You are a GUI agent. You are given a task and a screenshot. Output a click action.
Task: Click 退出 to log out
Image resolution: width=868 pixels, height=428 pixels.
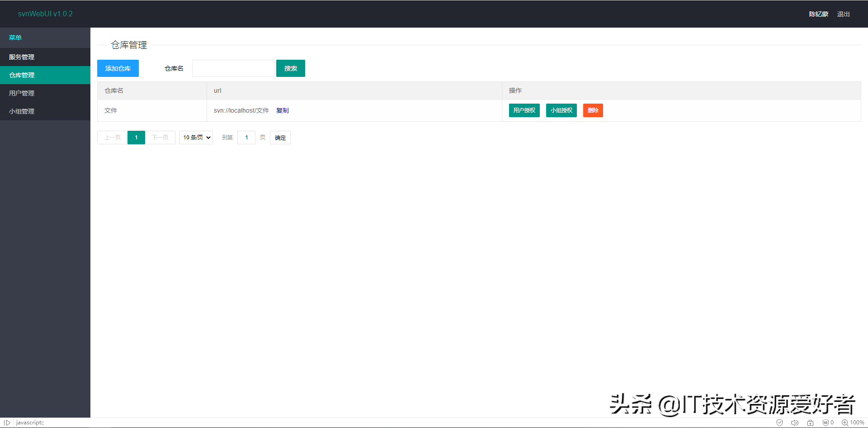[843, 14]
